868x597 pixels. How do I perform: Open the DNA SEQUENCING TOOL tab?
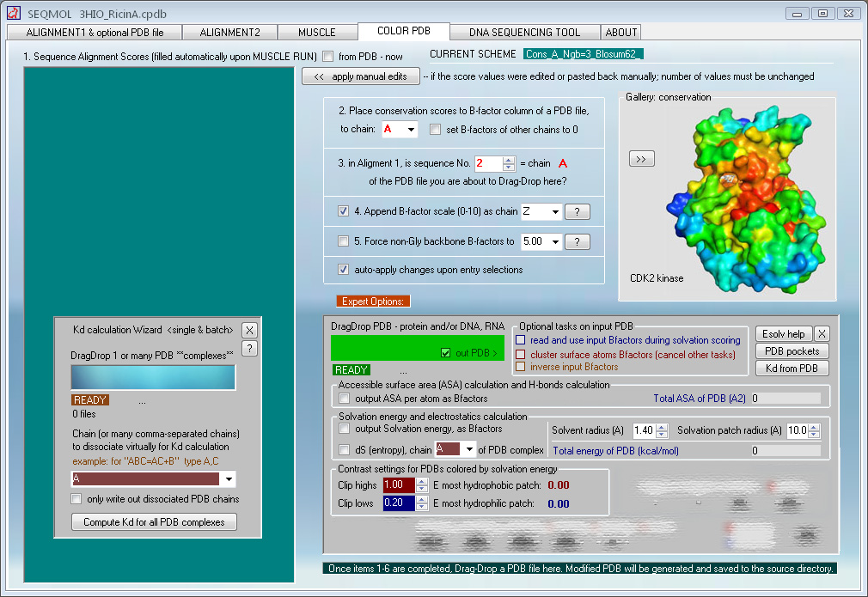(524, 32)
